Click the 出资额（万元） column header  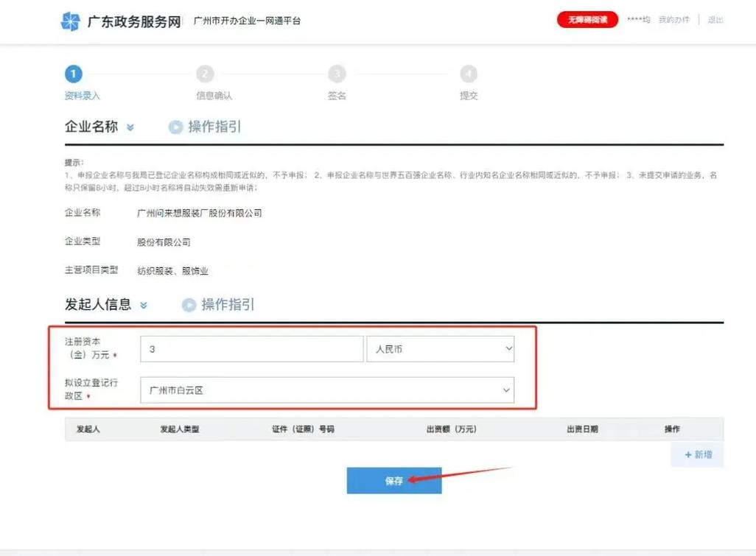pyautogui.click(x=451, y=429)
